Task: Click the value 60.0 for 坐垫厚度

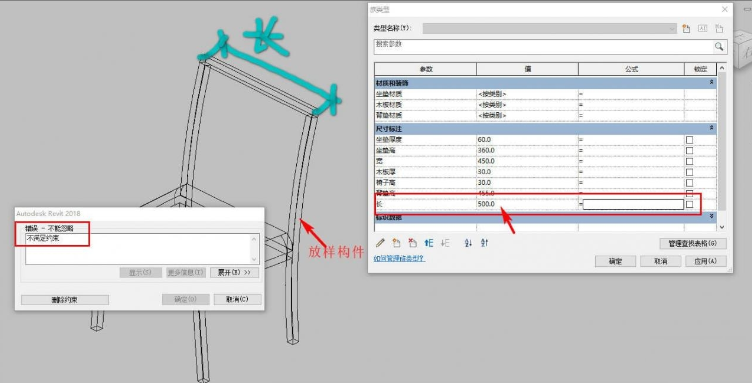Action: [484, 140]
